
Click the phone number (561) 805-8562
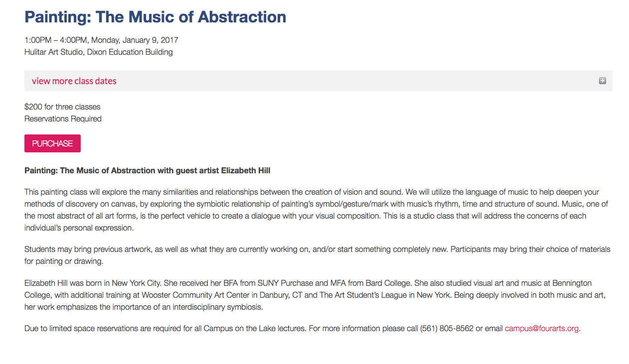coord(447,328)
